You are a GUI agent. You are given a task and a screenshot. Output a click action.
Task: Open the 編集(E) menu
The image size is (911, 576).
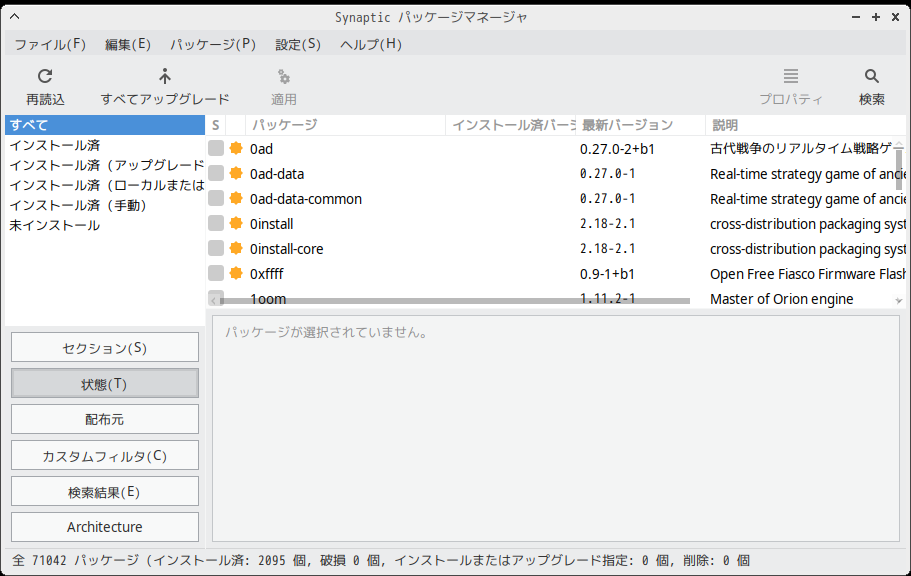[x=128, y=44]
